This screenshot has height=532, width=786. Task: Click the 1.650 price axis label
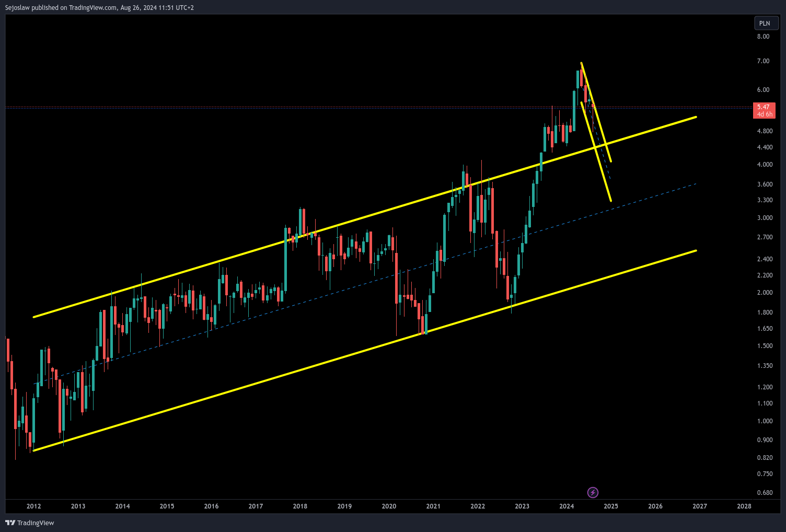[x=765, y=329]
